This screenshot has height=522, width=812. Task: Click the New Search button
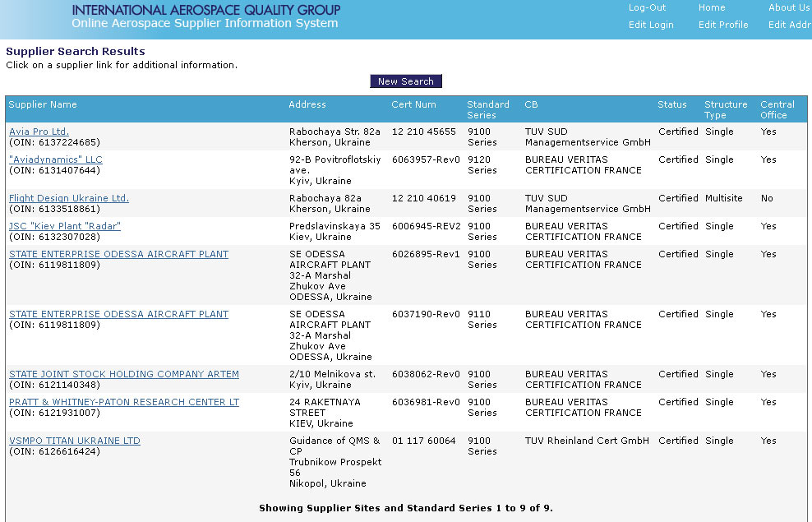pos(406,81)
